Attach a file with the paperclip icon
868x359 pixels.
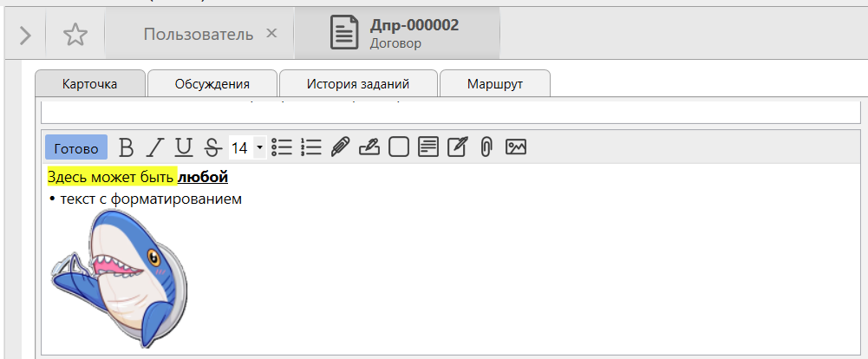(486, 147)
